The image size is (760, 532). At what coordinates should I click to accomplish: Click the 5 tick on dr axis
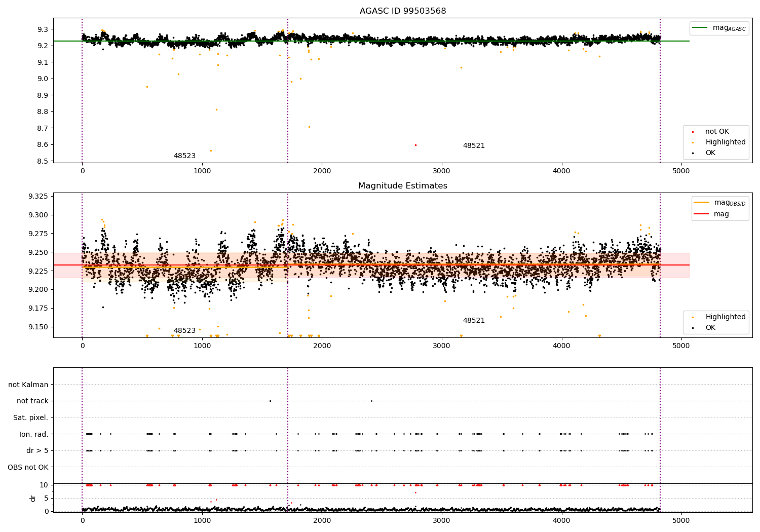point(47,498)
